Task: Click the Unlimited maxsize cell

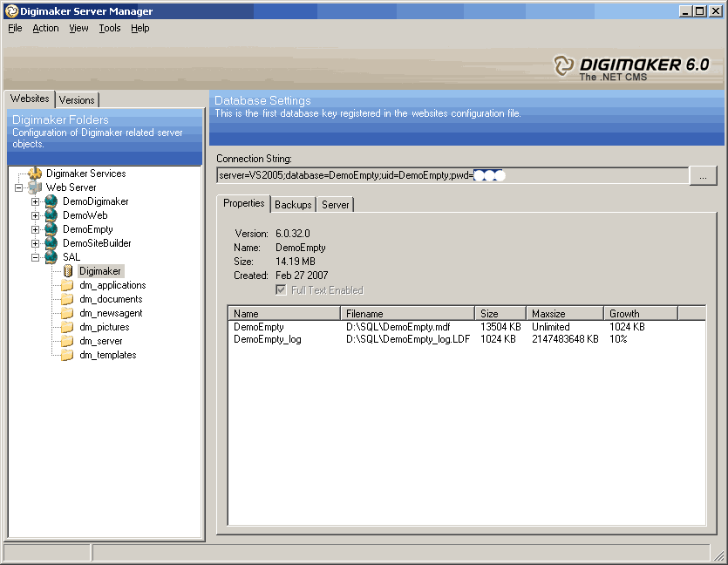Action: click(551, 327)
